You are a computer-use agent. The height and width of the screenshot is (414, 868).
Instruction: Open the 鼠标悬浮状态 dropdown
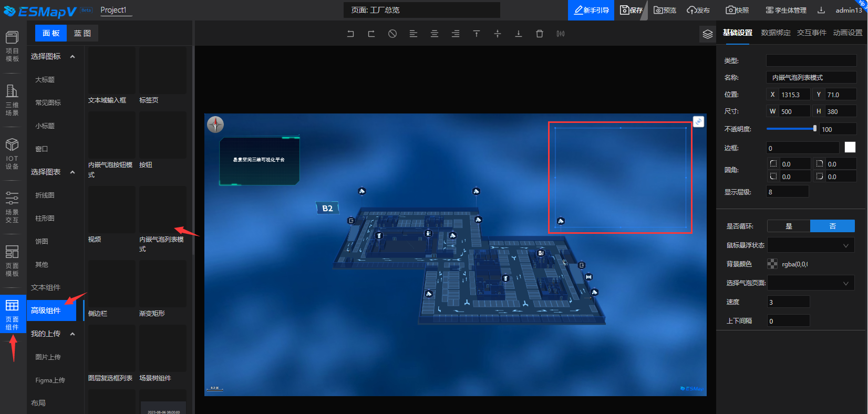point(811,245)
